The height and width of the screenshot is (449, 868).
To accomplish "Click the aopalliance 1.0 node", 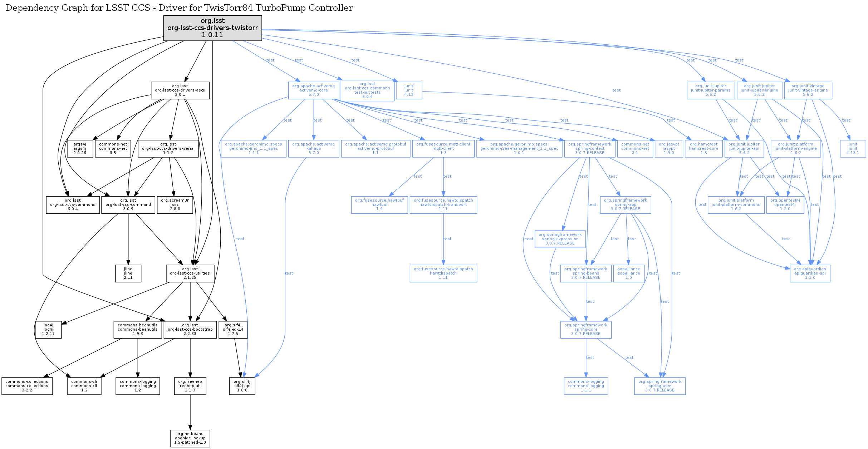I will tap(628, 273).
